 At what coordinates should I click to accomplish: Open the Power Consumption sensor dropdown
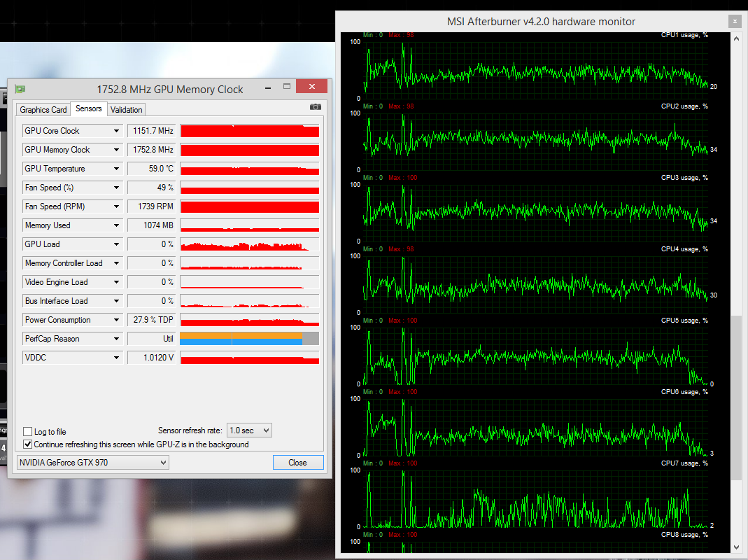[116, 320]
